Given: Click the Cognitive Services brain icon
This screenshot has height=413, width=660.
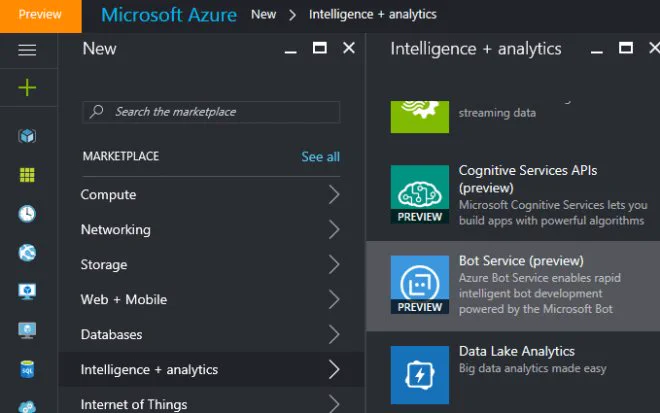Looking at the screenshot, I should pos(420,195).
